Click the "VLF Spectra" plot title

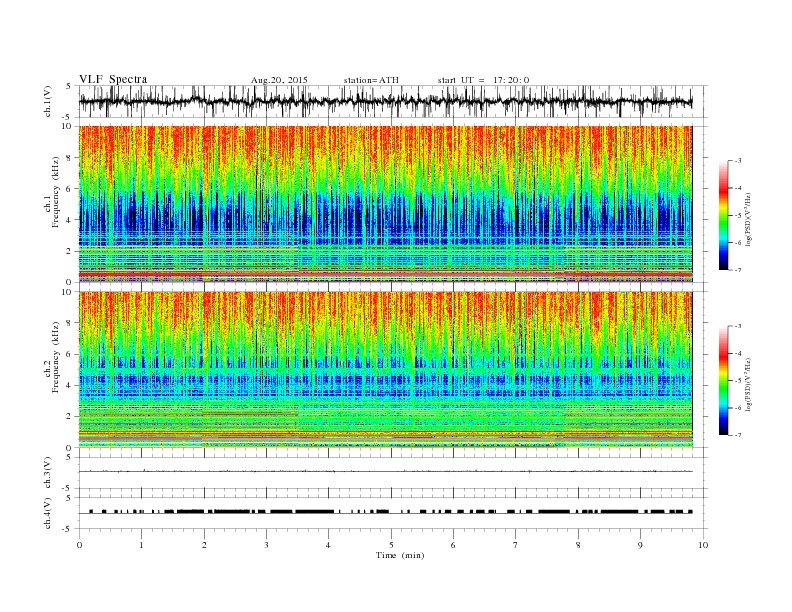[113, 79]
